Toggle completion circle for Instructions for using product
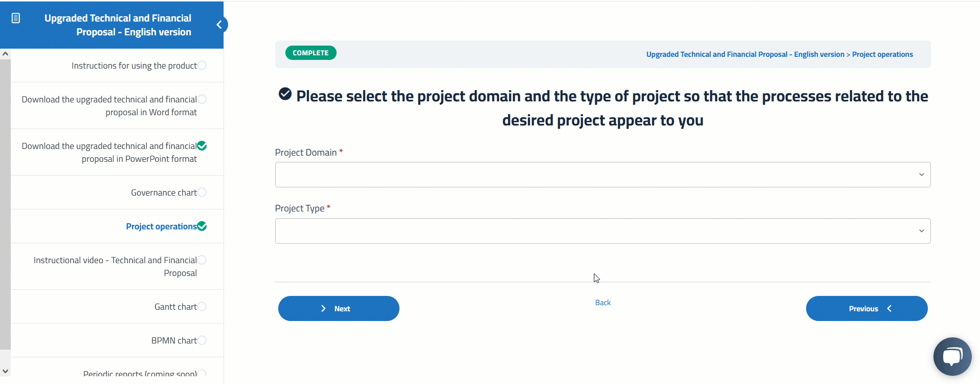This screenshot has width=980, height=385. (202, 66)
